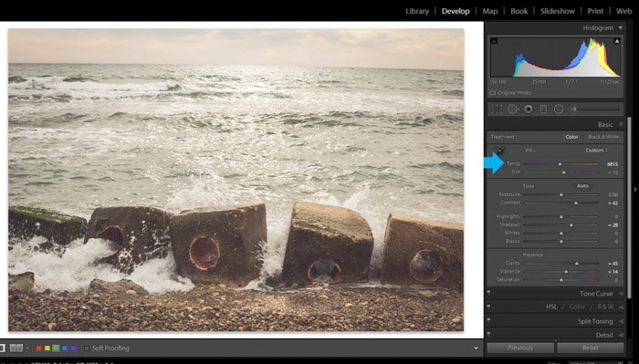Set treatment to Black & White
The height and width of the screenshot is (364, 639).
point(603,137)
